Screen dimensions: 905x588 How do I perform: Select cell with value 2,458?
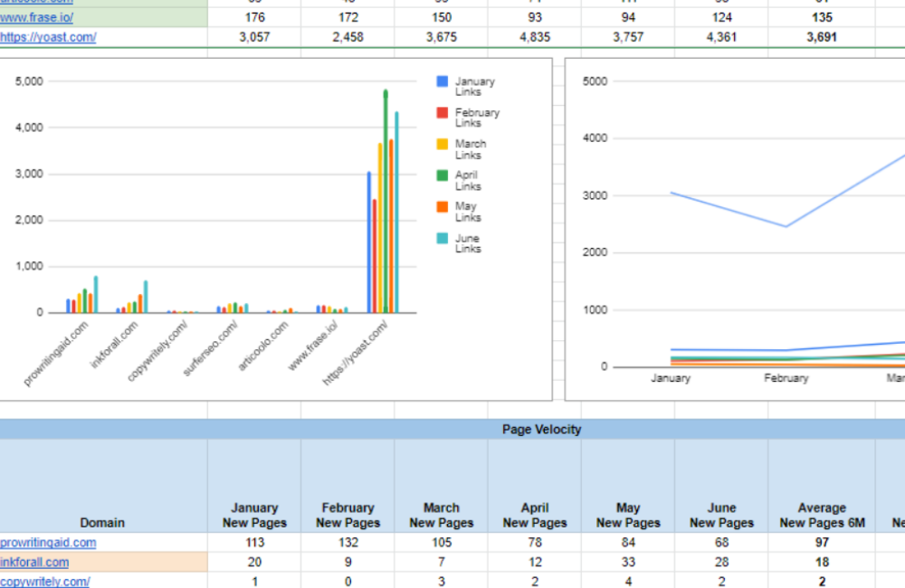tap(348, 37)
